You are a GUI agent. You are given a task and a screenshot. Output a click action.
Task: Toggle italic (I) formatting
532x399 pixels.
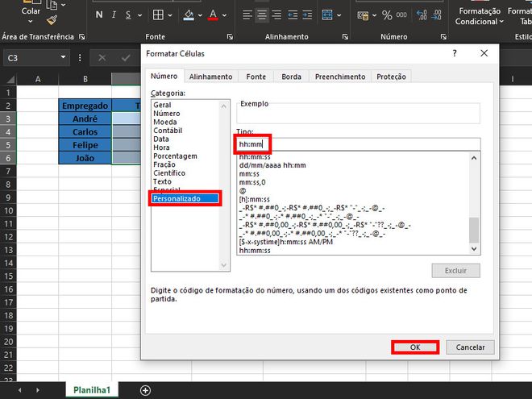[x=114, y=15]
